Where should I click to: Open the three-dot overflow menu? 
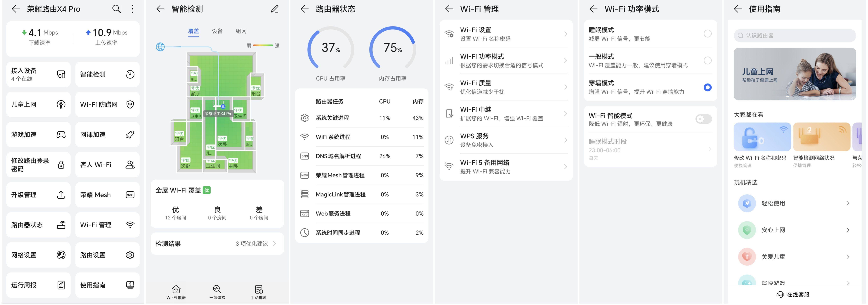click(132, 9)
